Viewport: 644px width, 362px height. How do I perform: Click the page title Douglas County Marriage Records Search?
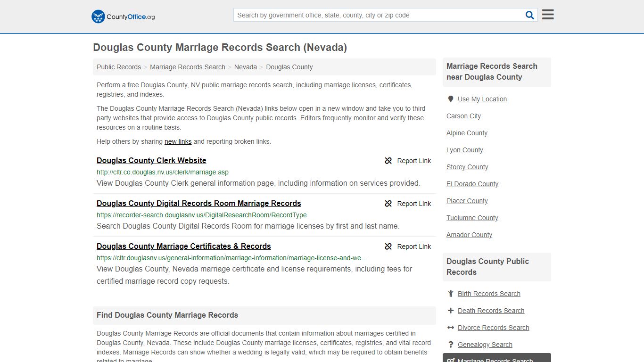[x=220, y=47]
